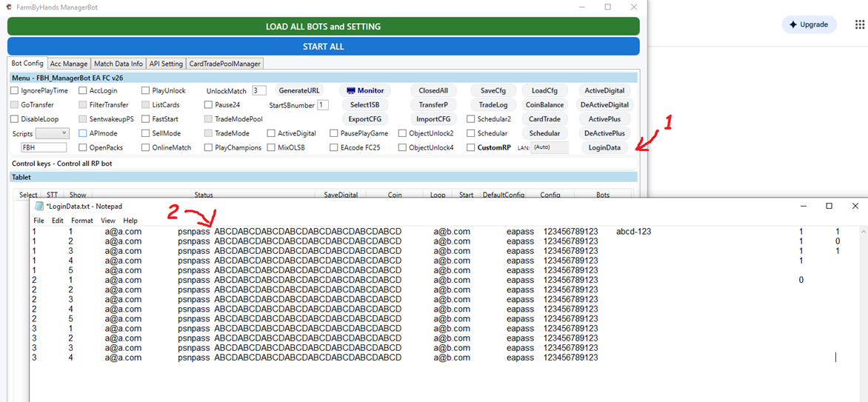Open the File menu in Notepad
Image resolution: width=868 pixels, height=402 pixels.
[x=39, y=221]
